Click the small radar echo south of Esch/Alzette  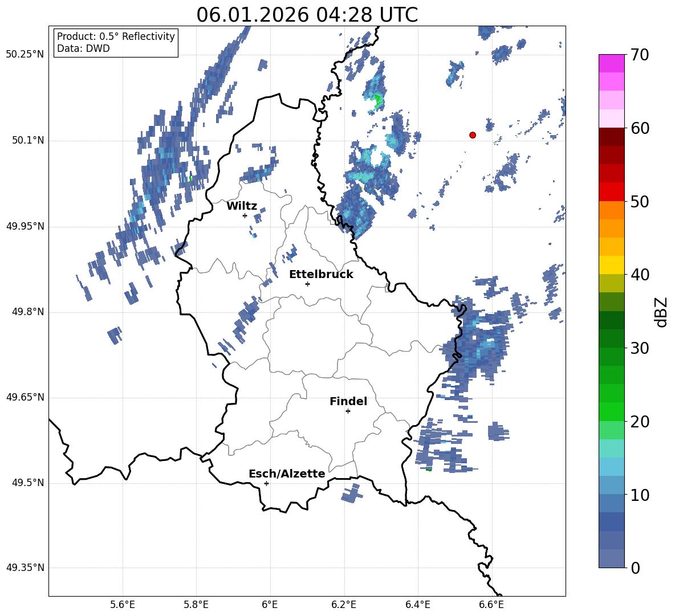[x=352, y=493]
